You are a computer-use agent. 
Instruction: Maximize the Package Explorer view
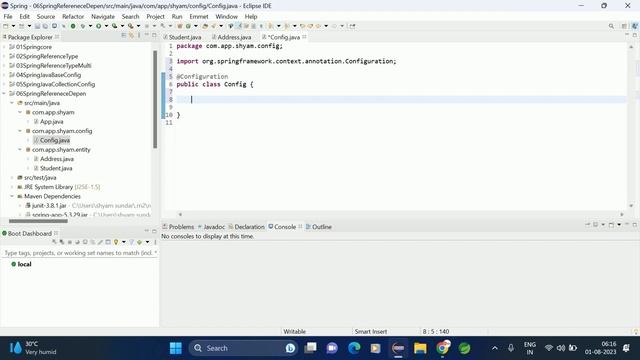154,36
